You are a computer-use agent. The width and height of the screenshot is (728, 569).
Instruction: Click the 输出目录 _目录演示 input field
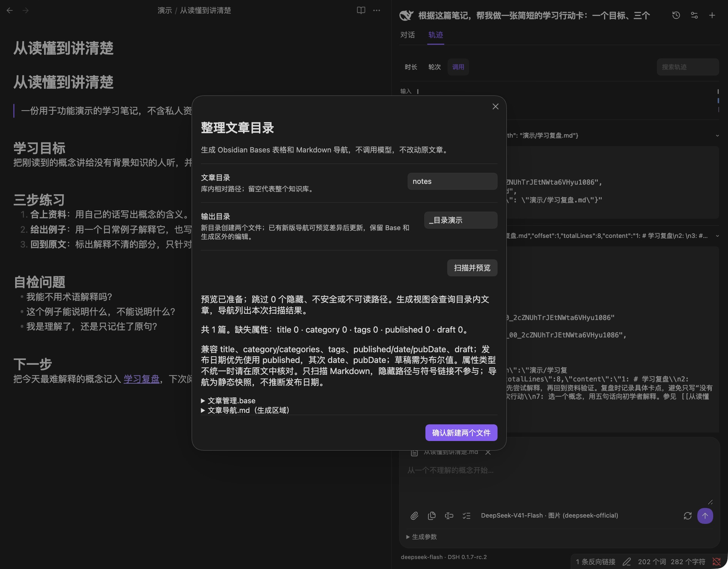(x=461, y=220)
